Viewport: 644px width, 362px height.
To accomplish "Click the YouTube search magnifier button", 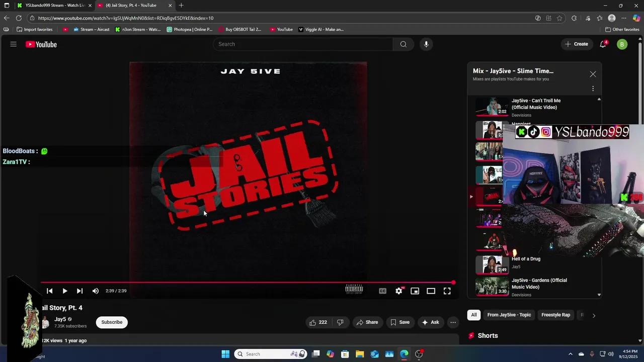I will [403, 44].
